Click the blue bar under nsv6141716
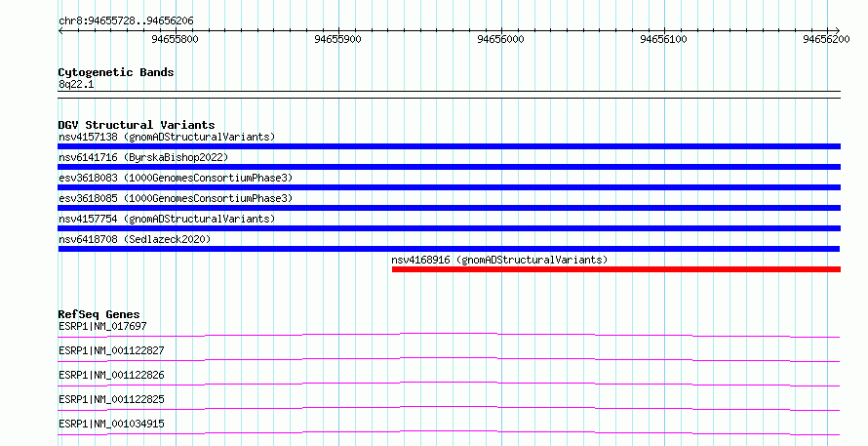 click(449, 167)
